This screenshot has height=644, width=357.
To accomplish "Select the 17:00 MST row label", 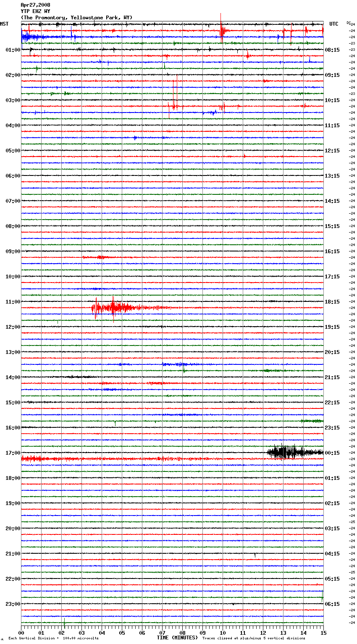I will pos(13,453).
